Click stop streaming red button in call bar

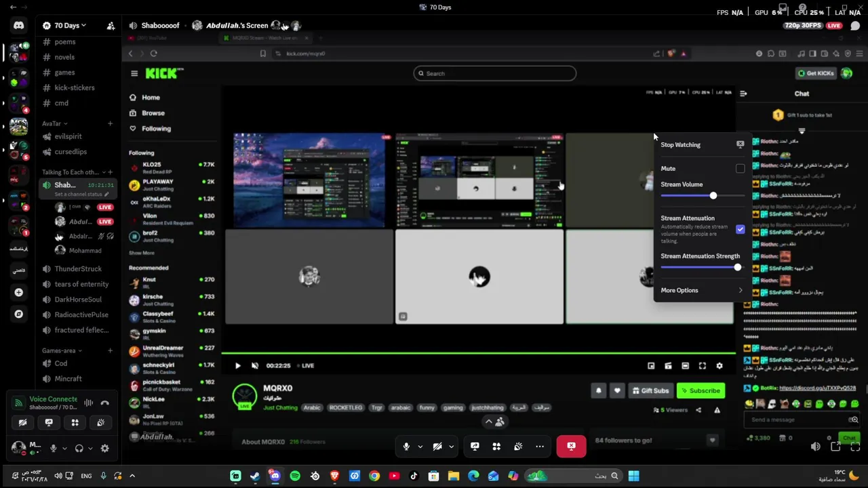tap(571, 446)
